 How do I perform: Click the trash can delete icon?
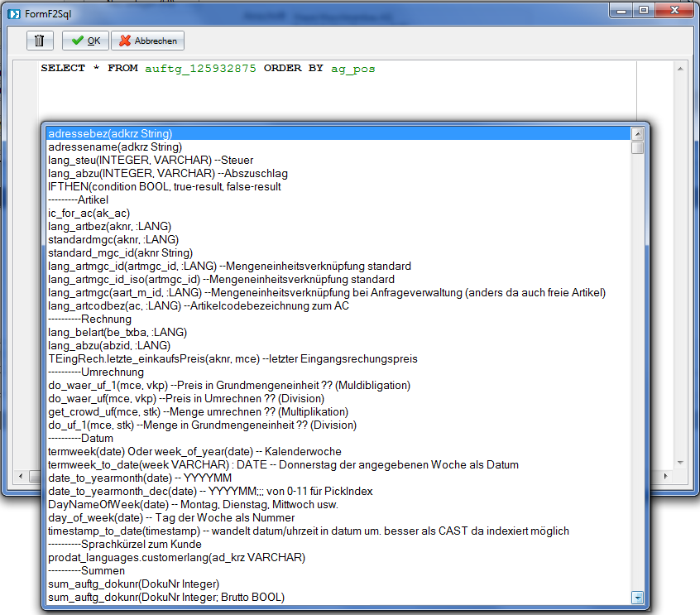(40, 41)
